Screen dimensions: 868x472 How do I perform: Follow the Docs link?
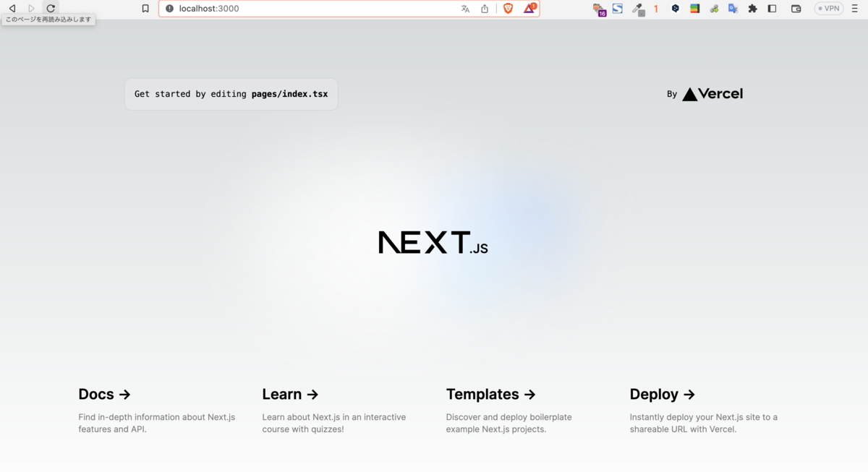(104, 394)
